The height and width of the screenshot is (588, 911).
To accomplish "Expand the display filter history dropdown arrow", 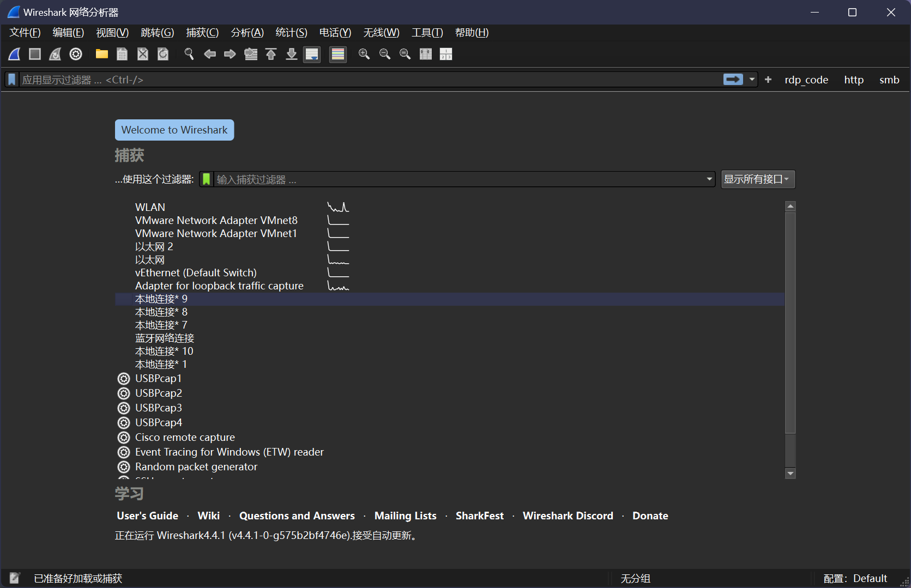I will (x=752, y=80).
